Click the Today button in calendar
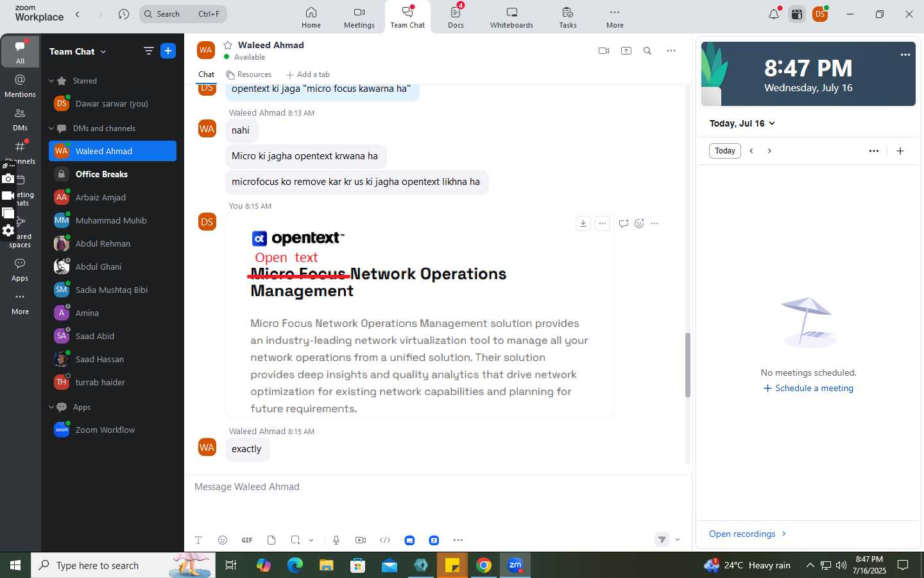 point(725,151)
